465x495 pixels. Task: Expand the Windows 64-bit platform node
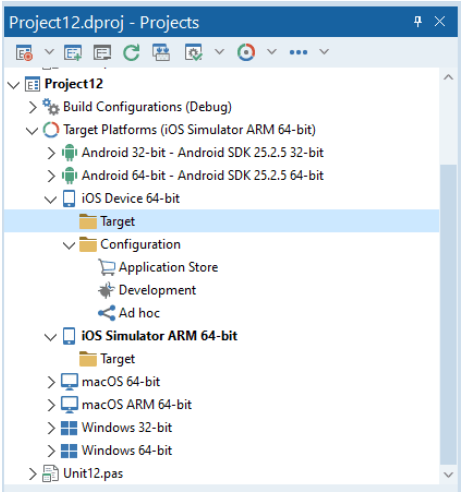[51, 451]
